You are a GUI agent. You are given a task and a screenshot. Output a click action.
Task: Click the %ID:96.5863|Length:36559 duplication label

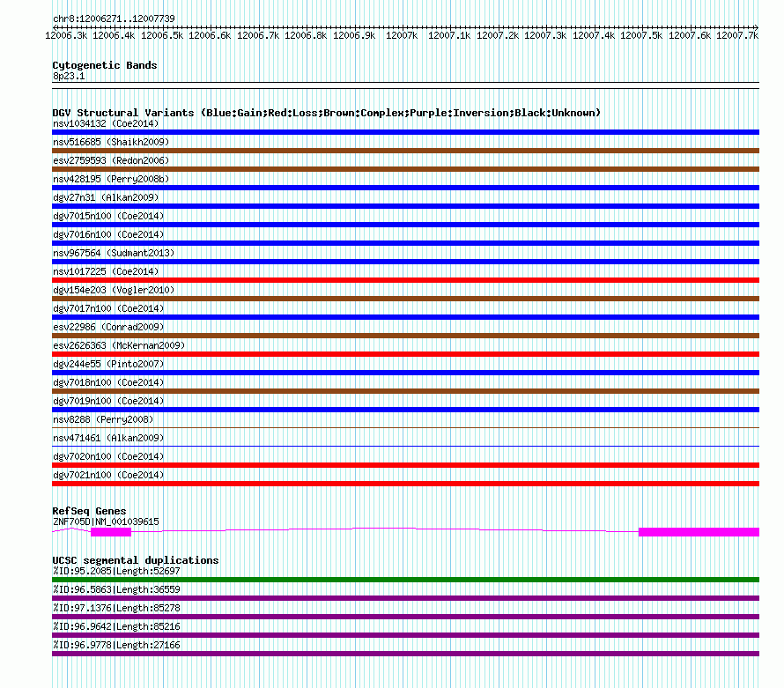click(x=116, y=590)
